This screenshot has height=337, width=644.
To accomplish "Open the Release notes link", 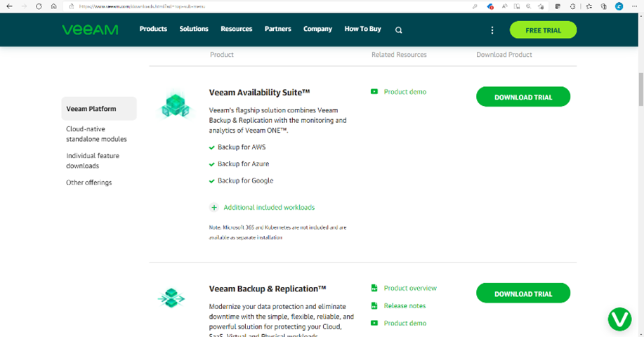I will click(405, 306).
